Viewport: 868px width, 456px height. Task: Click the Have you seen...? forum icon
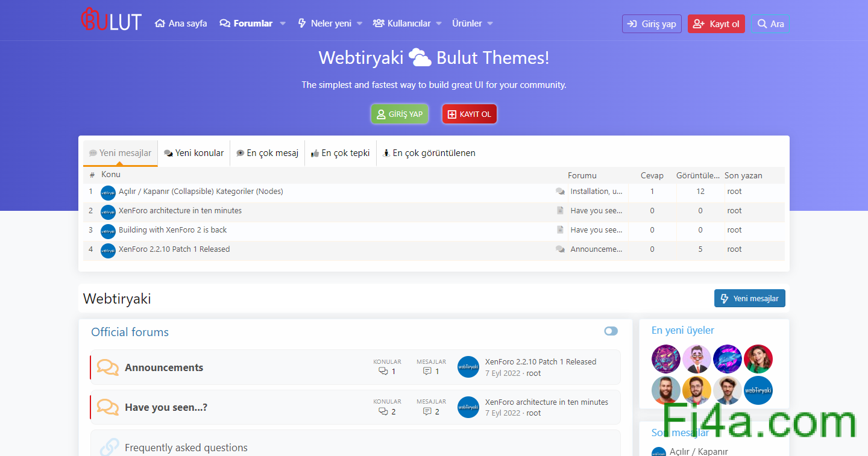click(108, 407)
